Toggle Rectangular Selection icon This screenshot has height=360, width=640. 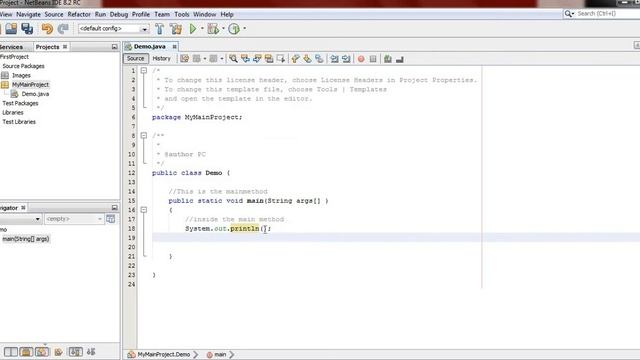(x=281, y=59)
